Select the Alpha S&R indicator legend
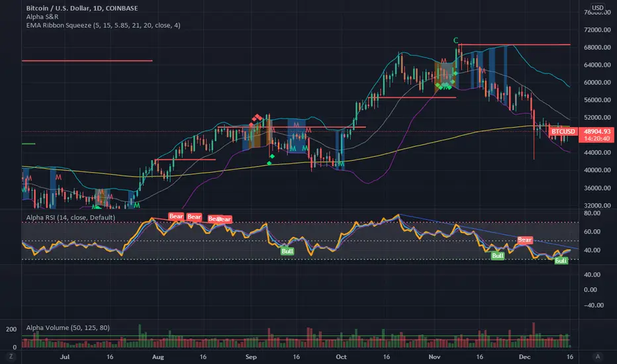Image resolution: width=617 pixels, height=364 pixels. (42, 17)
